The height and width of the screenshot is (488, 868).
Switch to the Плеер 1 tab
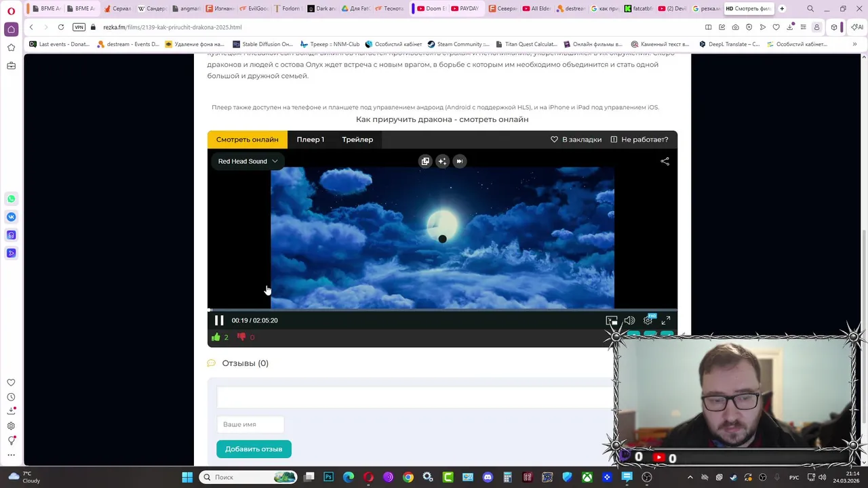[x=310, y=140]
